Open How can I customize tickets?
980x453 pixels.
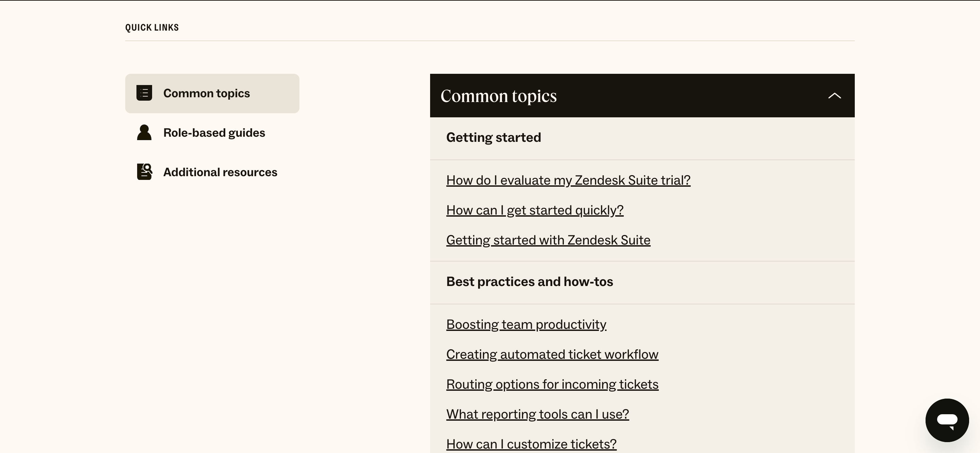(531, 443)
